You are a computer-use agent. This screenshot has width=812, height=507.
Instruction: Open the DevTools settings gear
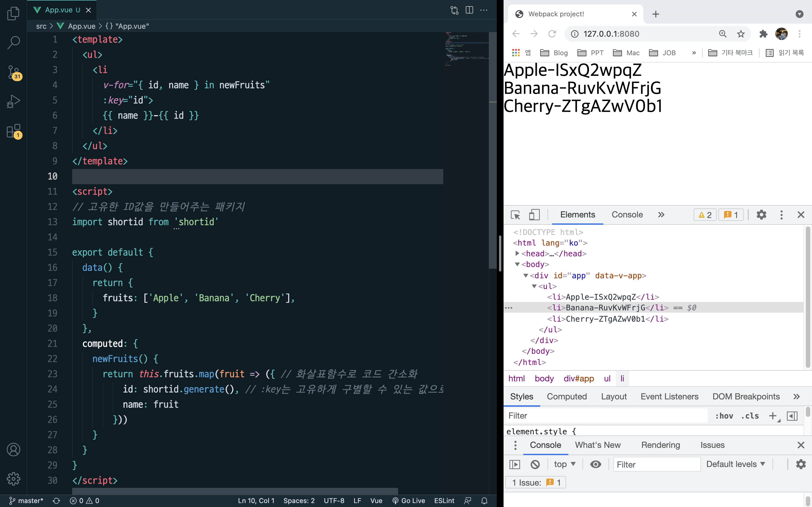(x=761, y=215)
